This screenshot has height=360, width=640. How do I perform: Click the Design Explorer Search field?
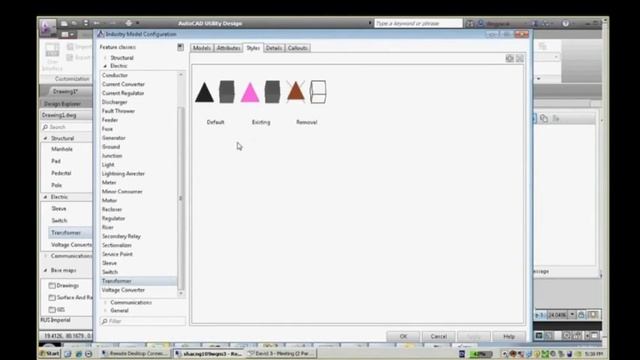[67, 127]
